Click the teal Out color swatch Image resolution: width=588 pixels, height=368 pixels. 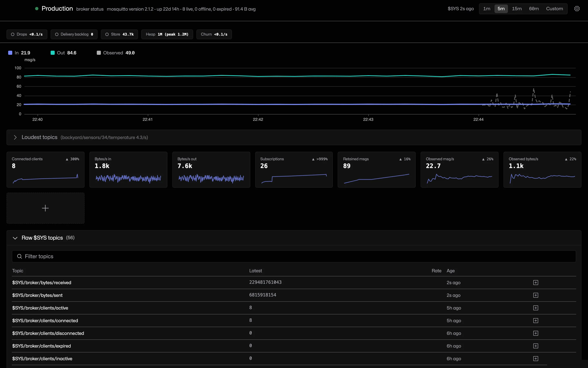tap(52, 53)
